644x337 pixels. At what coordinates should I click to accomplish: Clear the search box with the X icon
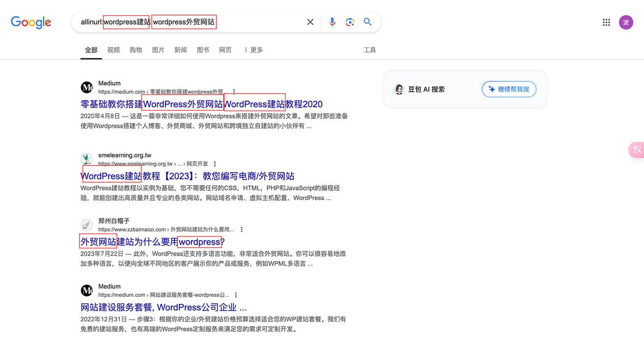310,22
